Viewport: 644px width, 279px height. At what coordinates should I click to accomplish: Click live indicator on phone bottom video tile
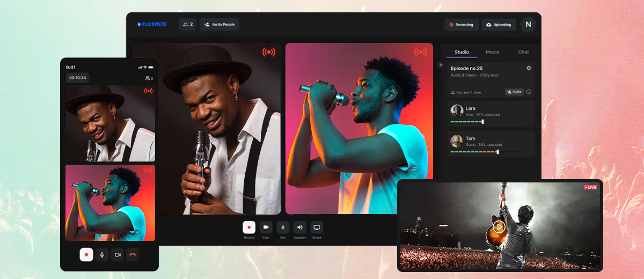(x=148, y=170)
